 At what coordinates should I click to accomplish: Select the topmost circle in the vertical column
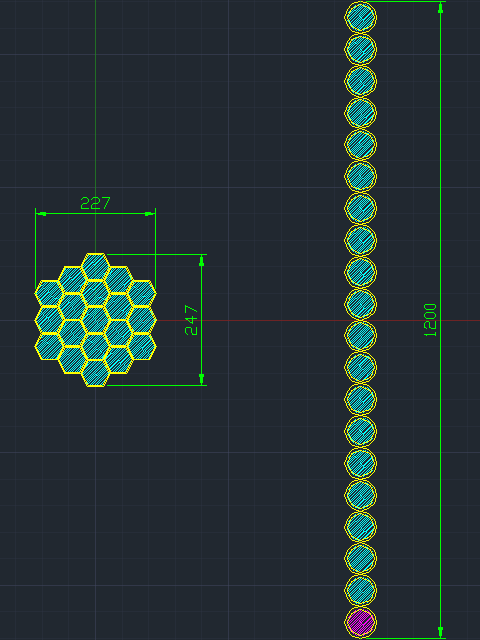point(360,17)
